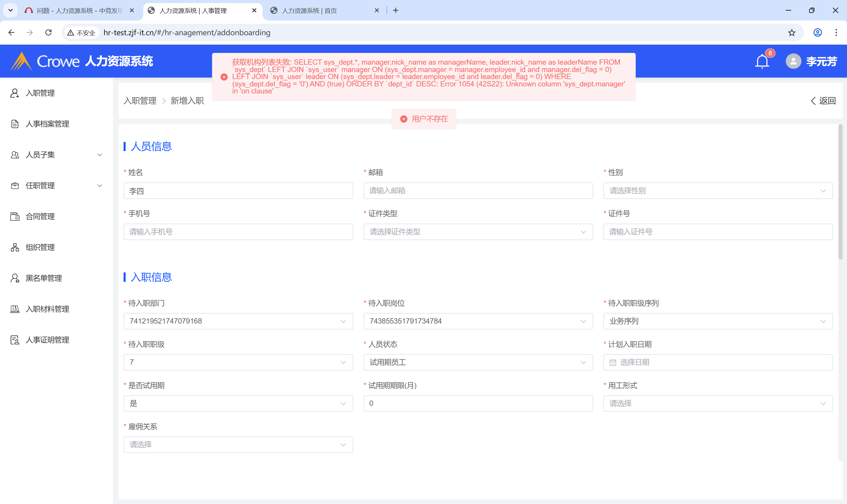847x504 pixels.
Task: Open 人事证明管理 menu item
Action: pos(47,340)
